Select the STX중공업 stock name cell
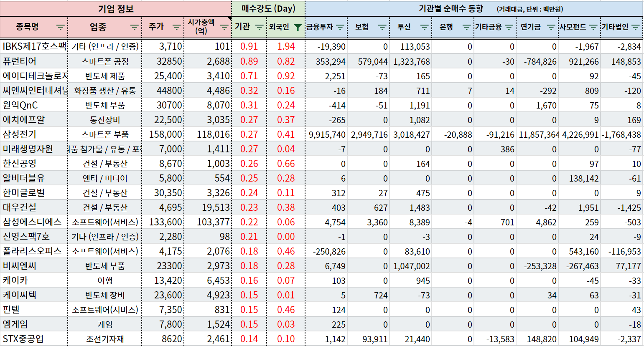The width and height of the screenshot is (644, 346). pyautogui.click(x=34, y=339)
